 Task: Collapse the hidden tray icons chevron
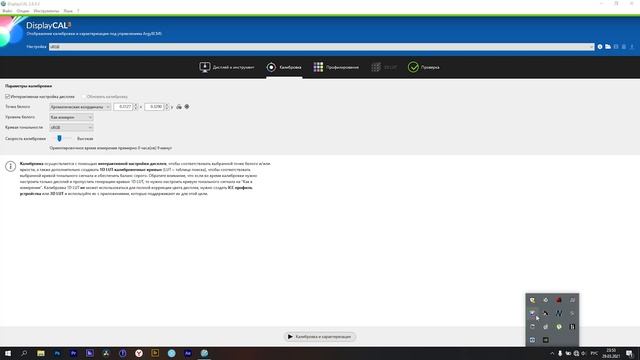(552, 353)
